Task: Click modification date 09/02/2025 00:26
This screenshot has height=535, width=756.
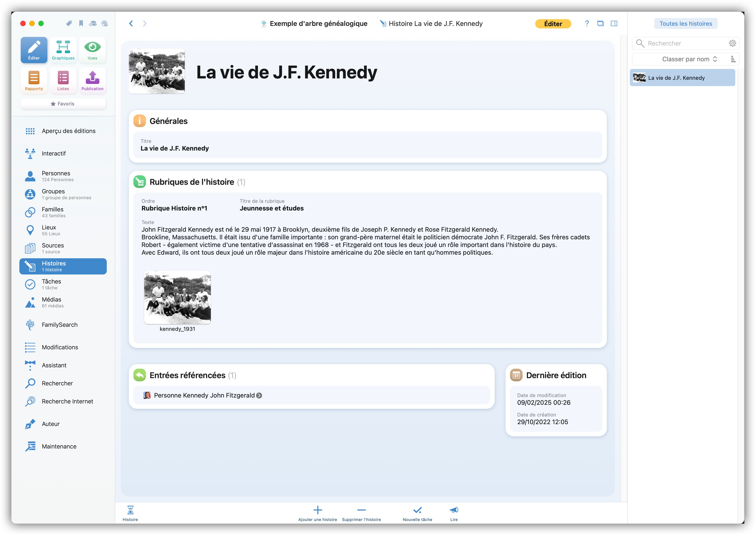Action: coord(544,403)
